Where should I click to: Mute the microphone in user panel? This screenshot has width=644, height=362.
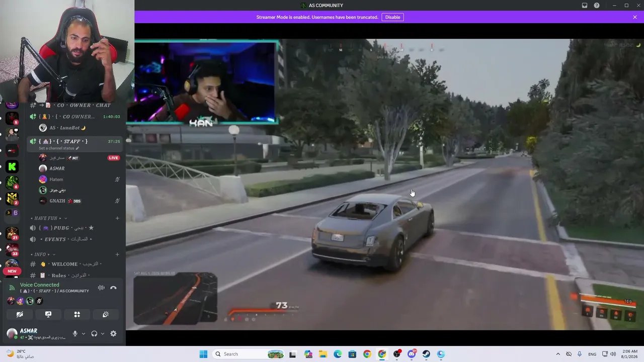(x=75, y=333)
